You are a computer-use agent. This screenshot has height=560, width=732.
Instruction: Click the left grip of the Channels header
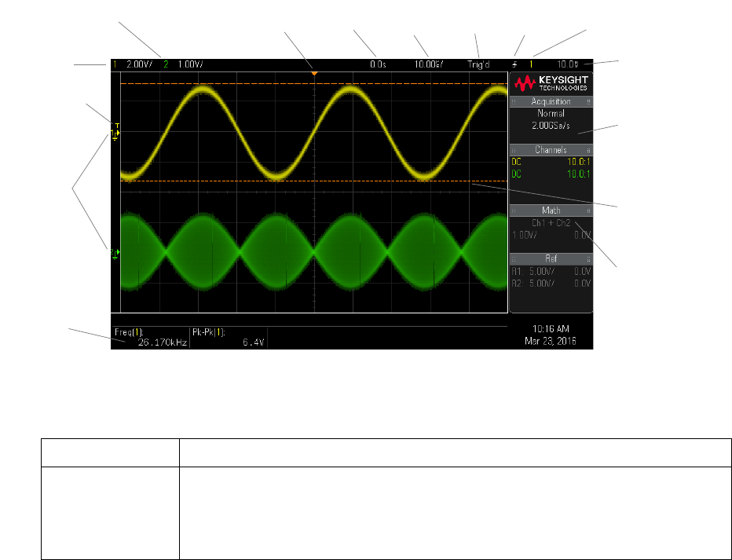pyautogui.click(x=514, y=150)
